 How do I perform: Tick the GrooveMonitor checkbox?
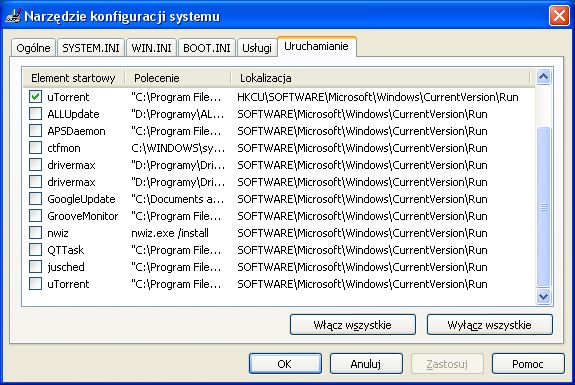coord(36,216)
